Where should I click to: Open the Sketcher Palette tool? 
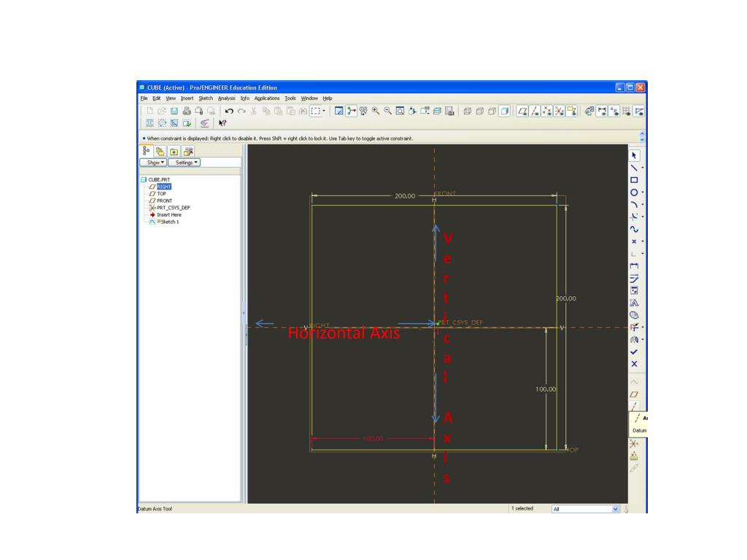[634, 315]
